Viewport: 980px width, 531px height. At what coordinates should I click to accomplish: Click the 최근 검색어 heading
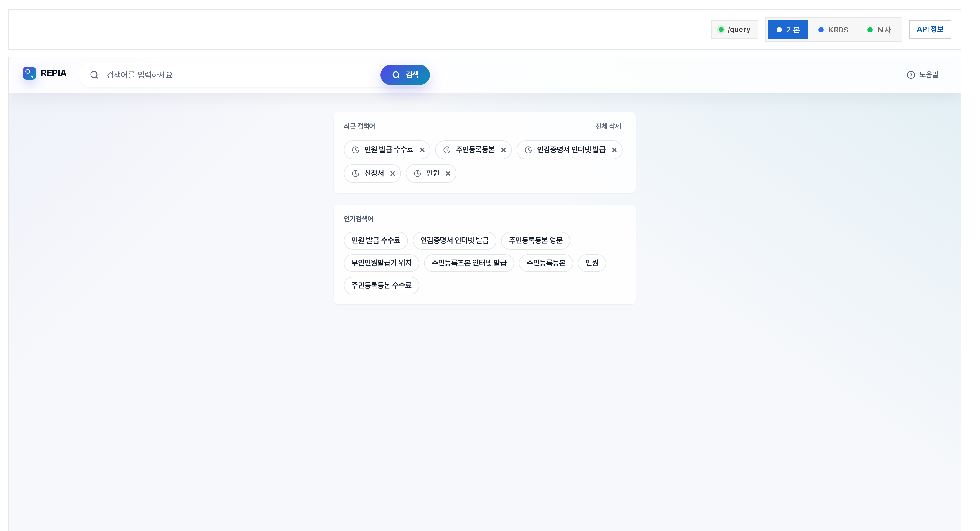coord(359,126)
